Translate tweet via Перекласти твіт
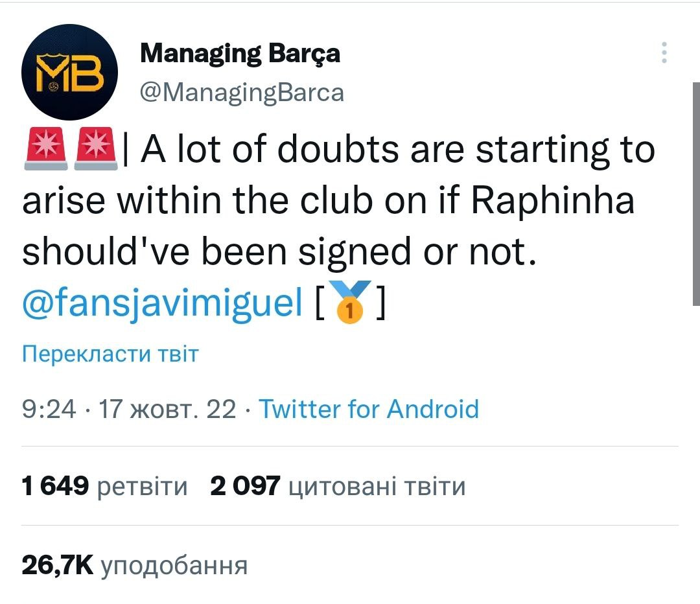 pyautogui.click(x=110, y=354)
